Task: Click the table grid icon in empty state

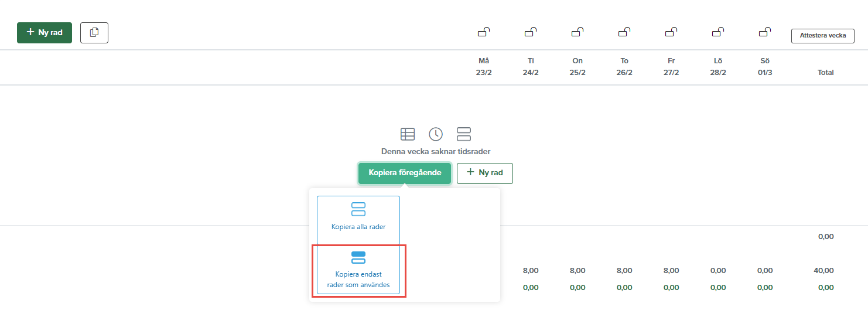Action: tap(408, 134)
